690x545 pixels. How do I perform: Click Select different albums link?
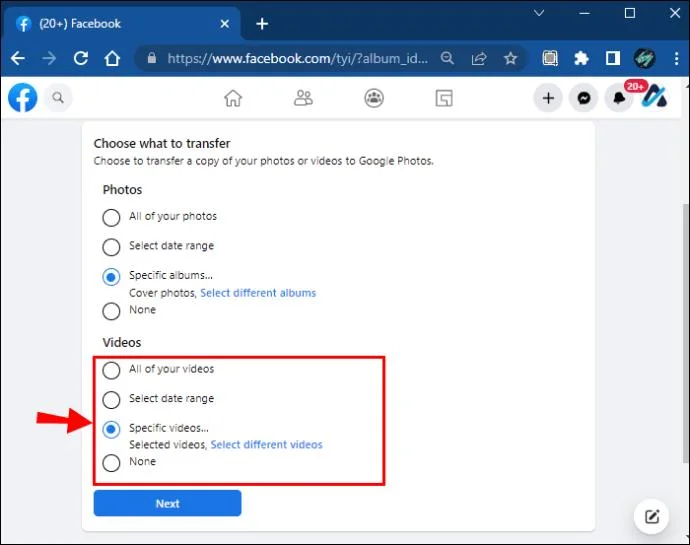[x=258, y=293]
